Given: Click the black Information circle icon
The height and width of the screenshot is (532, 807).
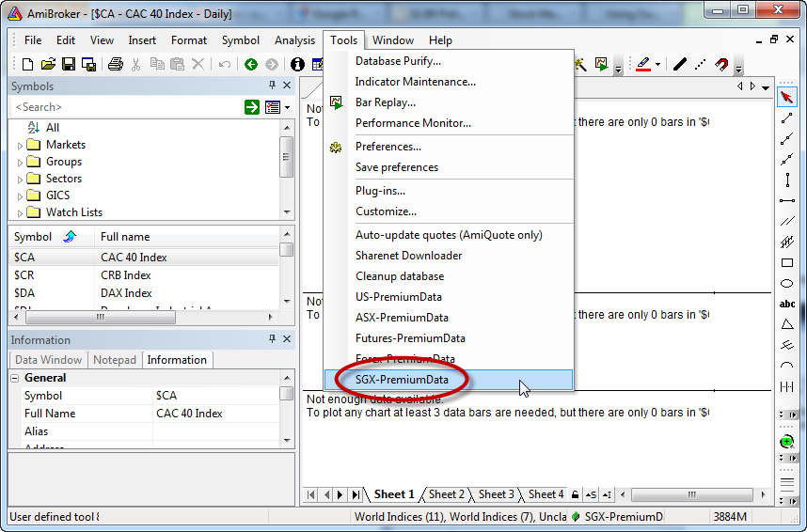Looking at the screenshot, I should pos(297,64).
